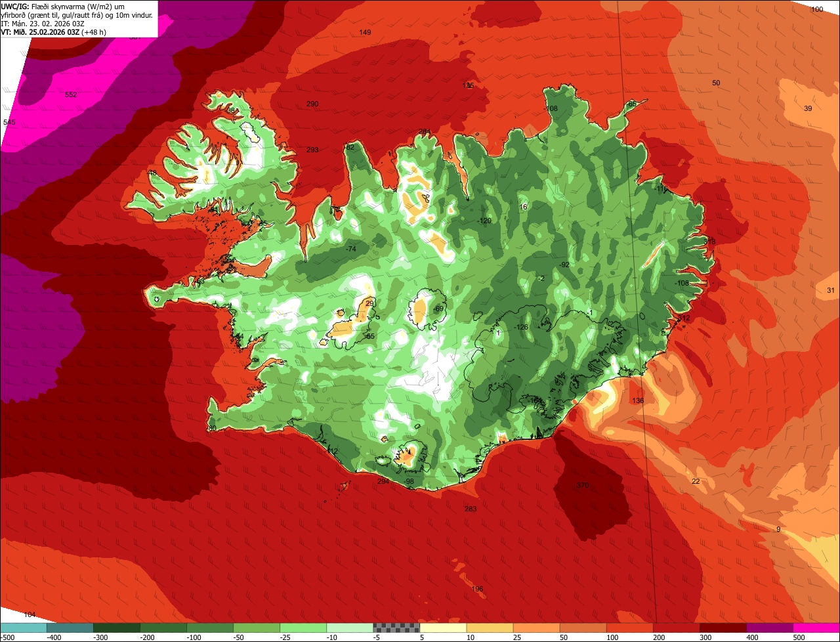Click the legend swatch between 10 and 25
Image resolution: width=840 pixels, height=642 pixels.
click(490, 628)
